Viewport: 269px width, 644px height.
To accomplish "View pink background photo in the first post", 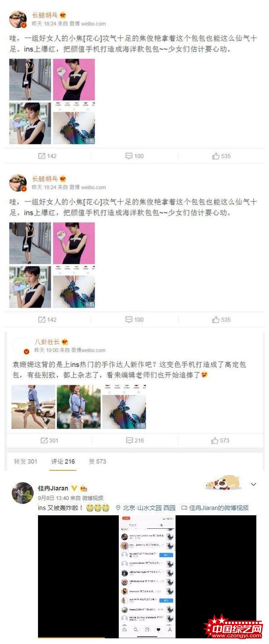I will coord(74,79).
